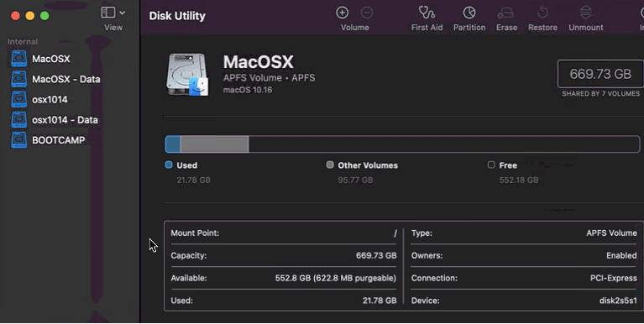Click the Used 21.78 GB table value

click(380, 300)
